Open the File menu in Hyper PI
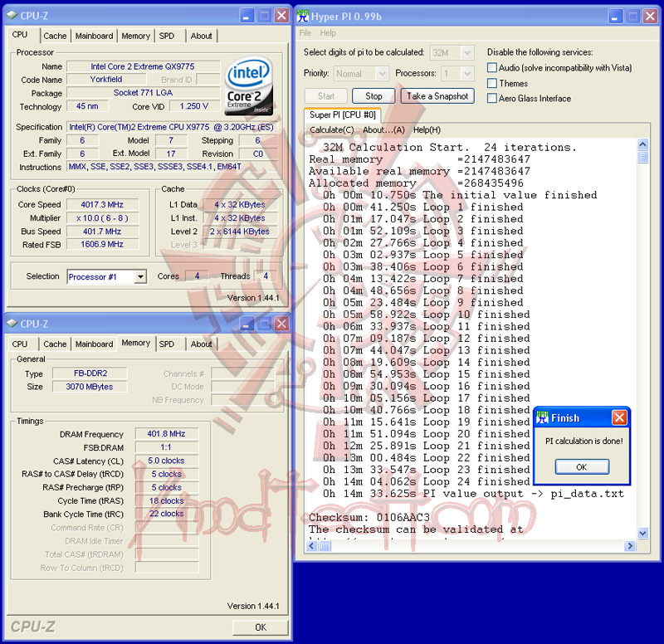This screenshot has width=664, height=644. 305,33
